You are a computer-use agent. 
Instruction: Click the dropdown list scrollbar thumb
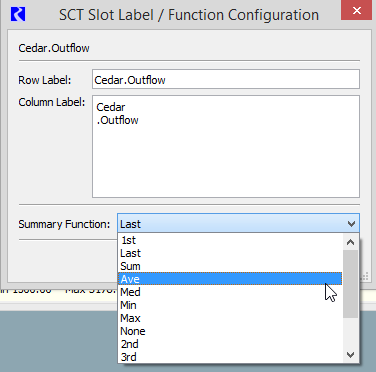(x=350, y=284)
